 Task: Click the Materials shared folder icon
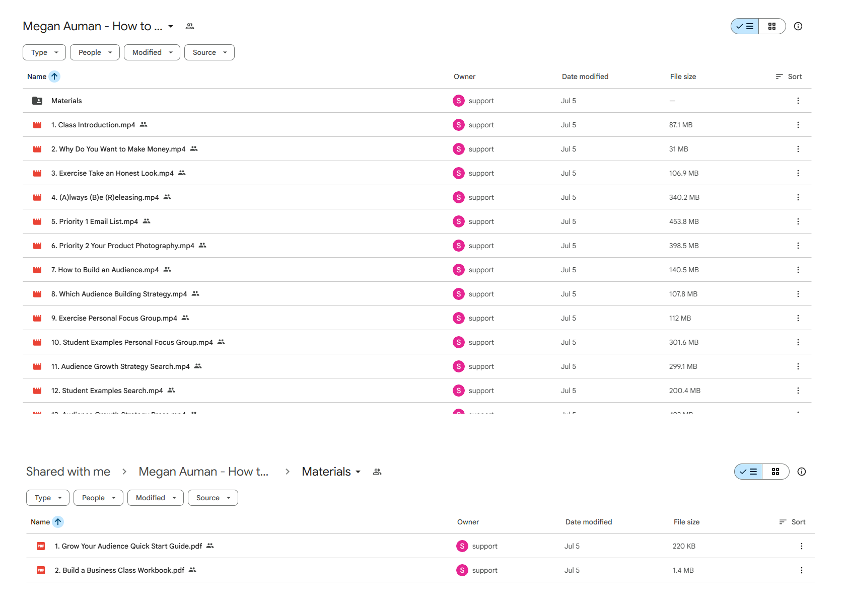[x=37, y=101]
